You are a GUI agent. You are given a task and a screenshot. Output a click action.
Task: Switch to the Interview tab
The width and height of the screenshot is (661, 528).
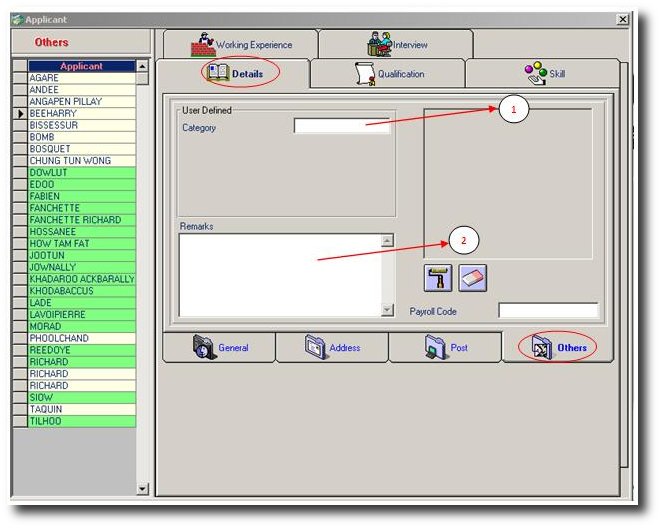[397, 45]
